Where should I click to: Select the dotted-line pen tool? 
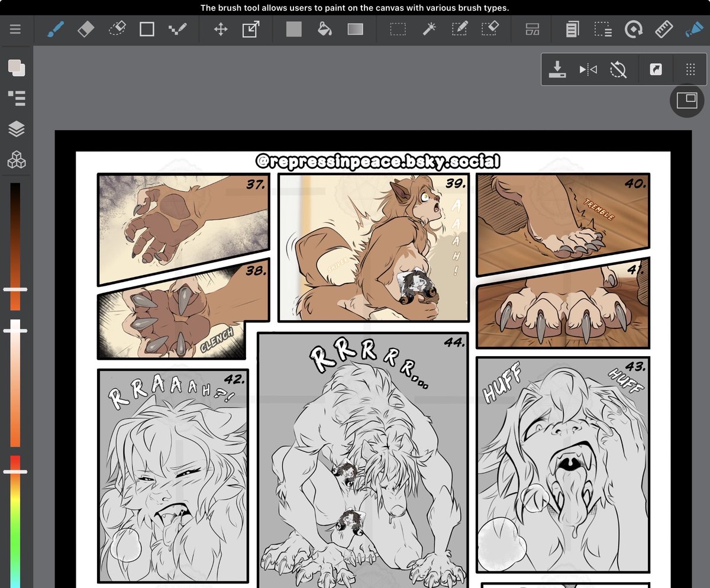coord(177,29)
